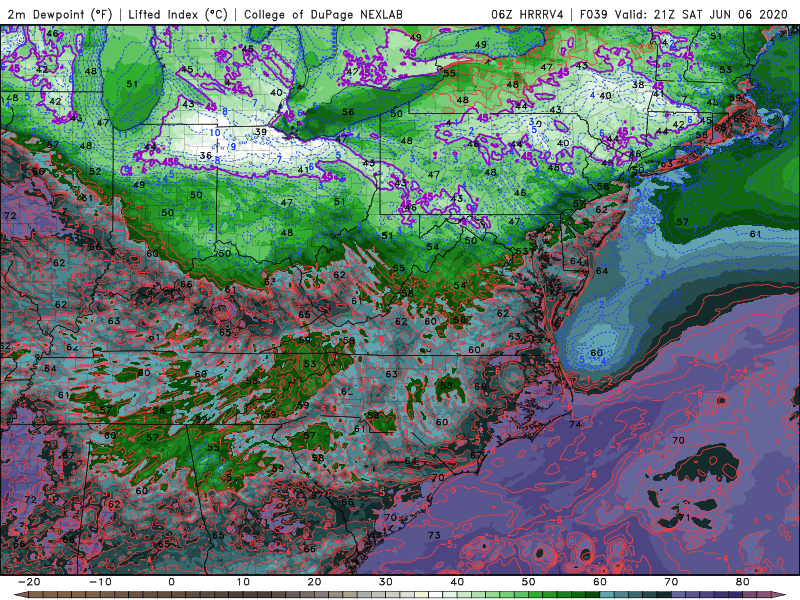
Task: Click the 'Lifted Index (°C)' title text
Action: [178, 15]
